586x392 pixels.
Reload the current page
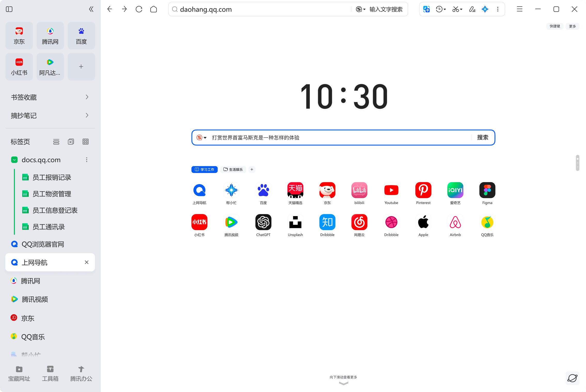(x=139, y=9)
